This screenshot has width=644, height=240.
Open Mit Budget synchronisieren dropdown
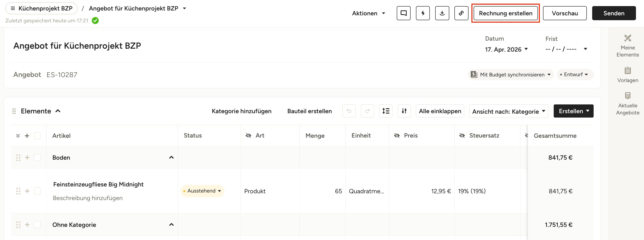[x=511, y=74]
